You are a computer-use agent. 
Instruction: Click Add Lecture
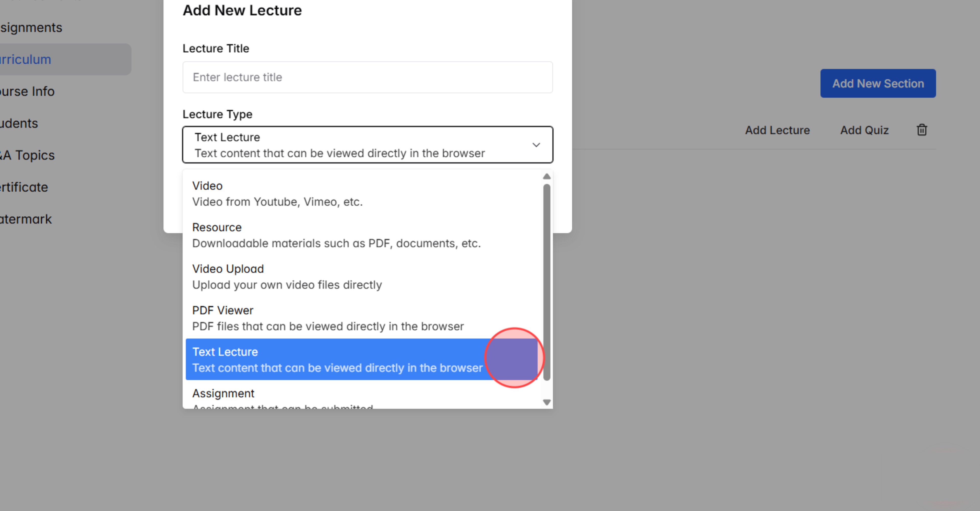point(777,130)
